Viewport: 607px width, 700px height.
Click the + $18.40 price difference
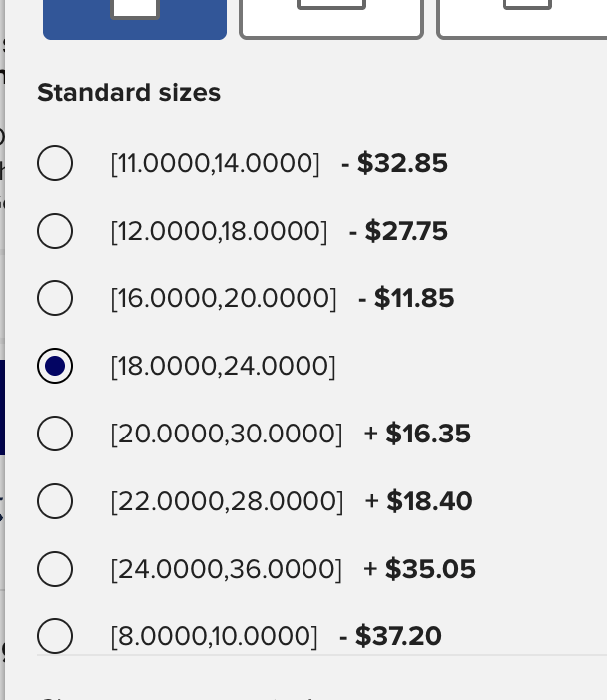(418, 501)
